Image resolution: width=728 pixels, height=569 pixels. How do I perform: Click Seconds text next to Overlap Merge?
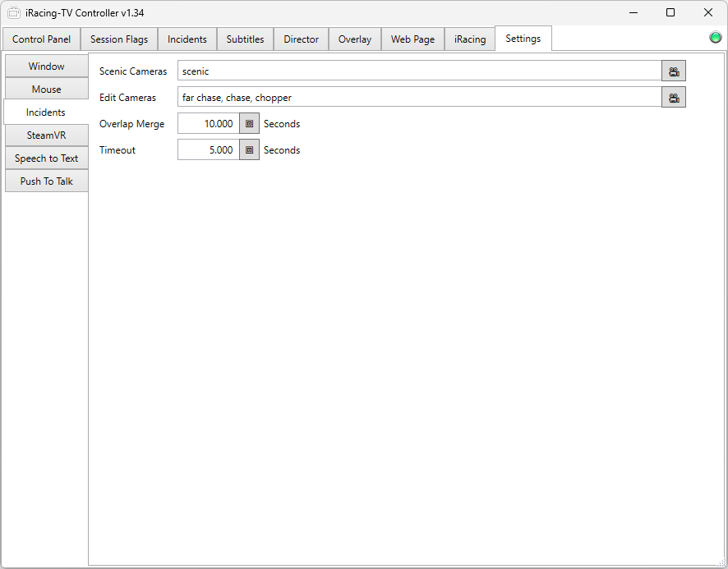pos(282,124)
